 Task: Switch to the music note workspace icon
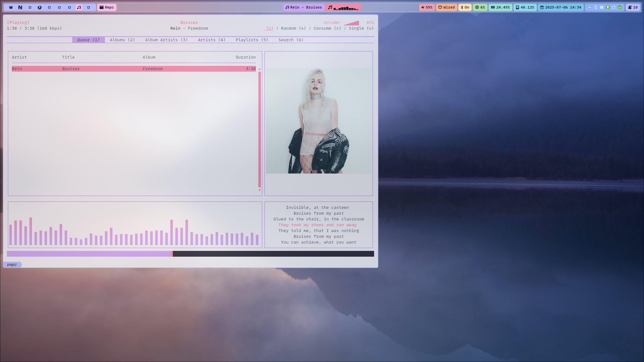(79, 7)
